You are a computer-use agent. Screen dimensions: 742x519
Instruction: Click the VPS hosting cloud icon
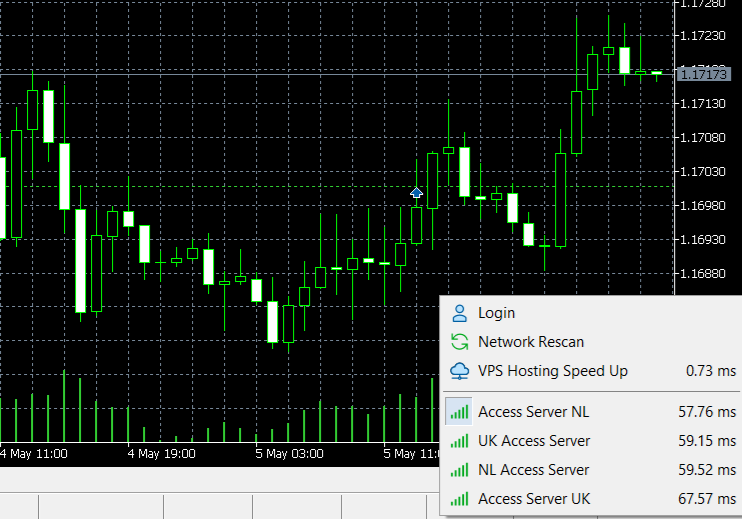point(459,371)
